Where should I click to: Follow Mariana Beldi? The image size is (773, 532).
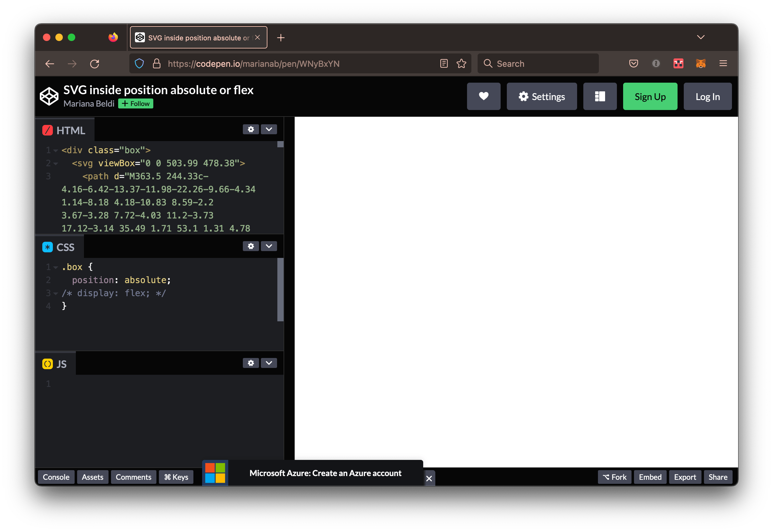136,104
